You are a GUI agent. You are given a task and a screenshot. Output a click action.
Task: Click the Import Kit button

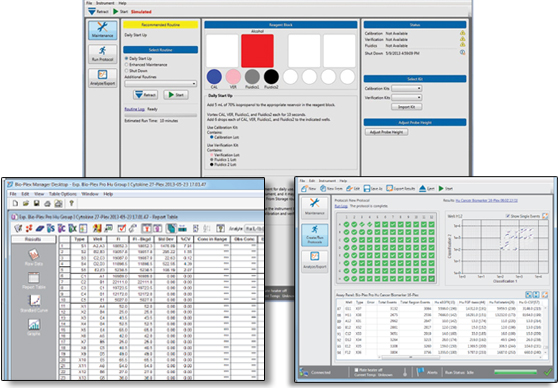407,107
